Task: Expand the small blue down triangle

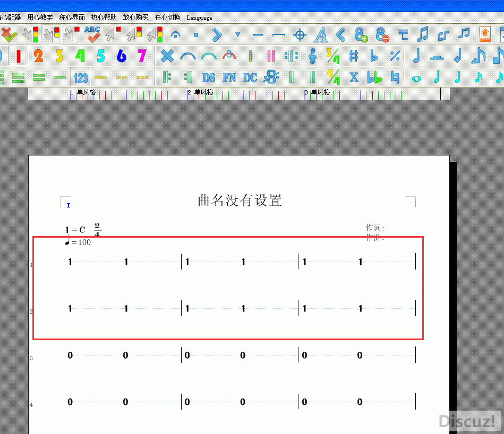Action: coord(237,36)
